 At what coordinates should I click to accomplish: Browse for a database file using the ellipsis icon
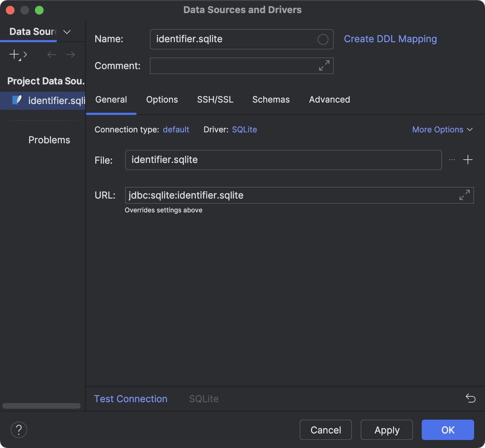452,160
